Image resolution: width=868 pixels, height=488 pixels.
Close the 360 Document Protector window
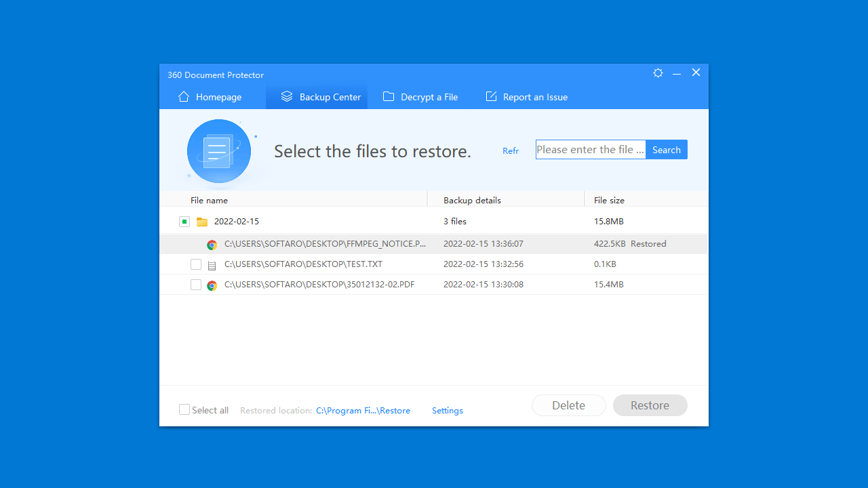point(696,73)
